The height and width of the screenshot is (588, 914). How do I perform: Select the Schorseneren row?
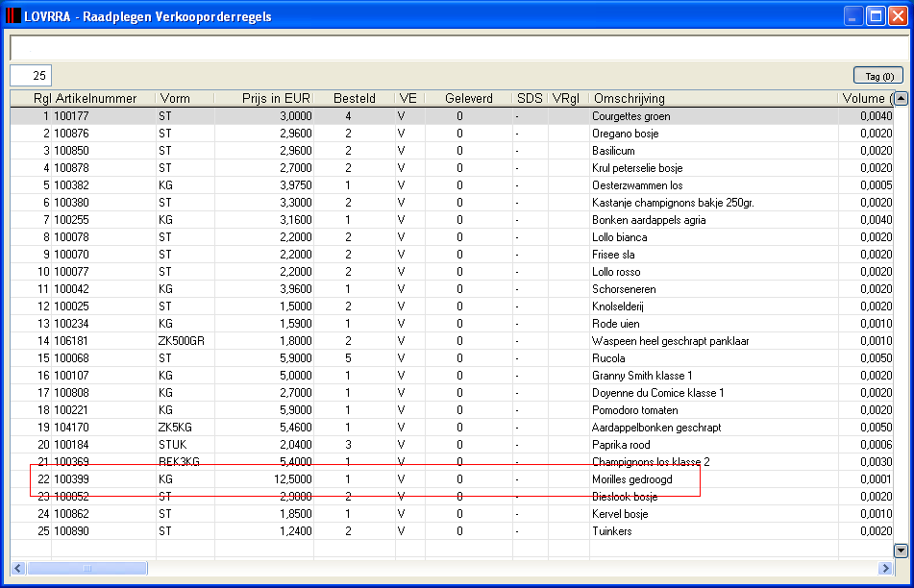[x=452, y=289]
